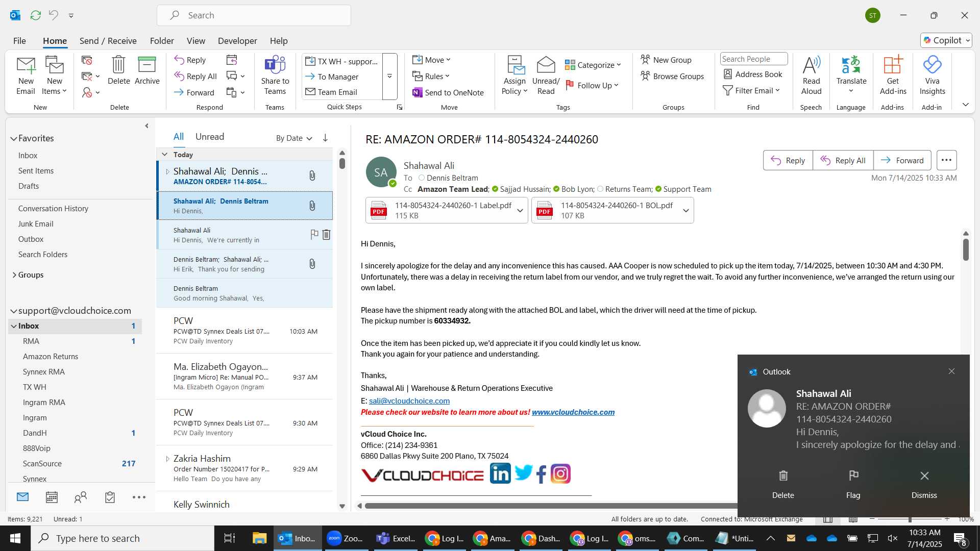980x551 pixels.
Task: Select the Unread filter in message list
Action: click(x=210, y=137)
